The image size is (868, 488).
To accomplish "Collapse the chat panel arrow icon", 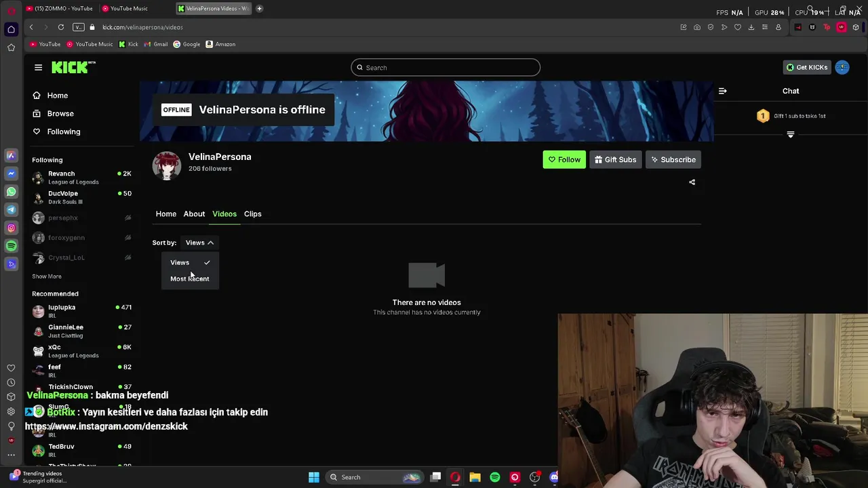I will click(x=722, y=91).
